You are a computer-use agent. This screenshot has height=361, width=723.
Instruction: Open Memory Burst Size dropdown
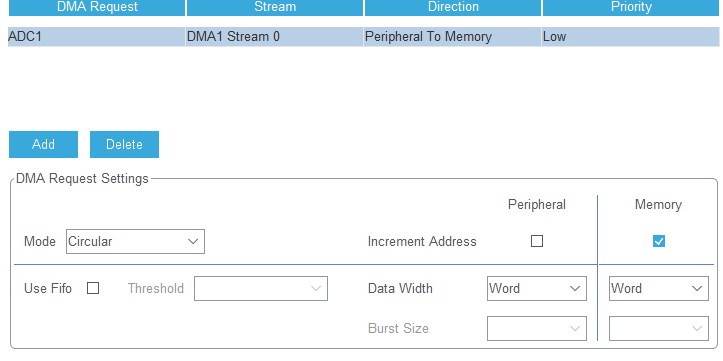coord(658,328)
